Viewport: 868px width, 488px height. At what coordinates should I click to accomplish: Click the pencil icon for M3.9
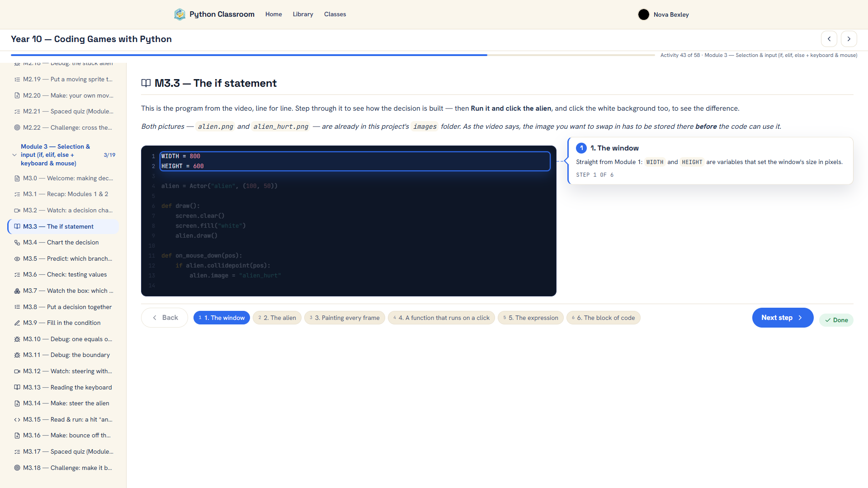(17, 323)
